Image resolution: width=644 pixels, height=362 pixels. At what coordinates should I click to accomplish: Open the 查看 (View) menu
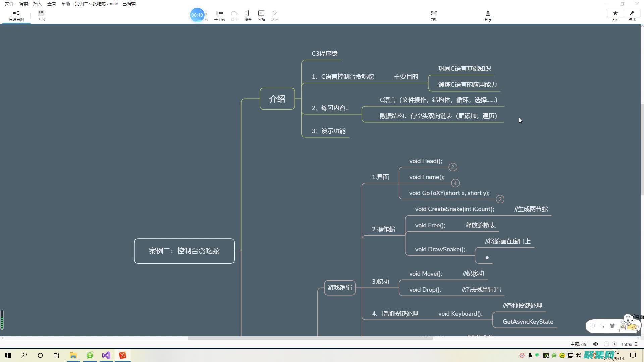[51, 4]
